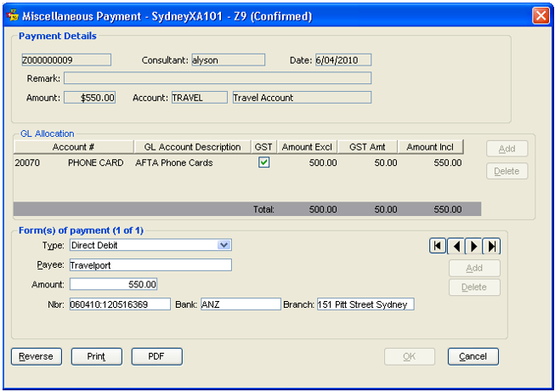Print the payment
The image size is (555, 392).
(97, 356)
